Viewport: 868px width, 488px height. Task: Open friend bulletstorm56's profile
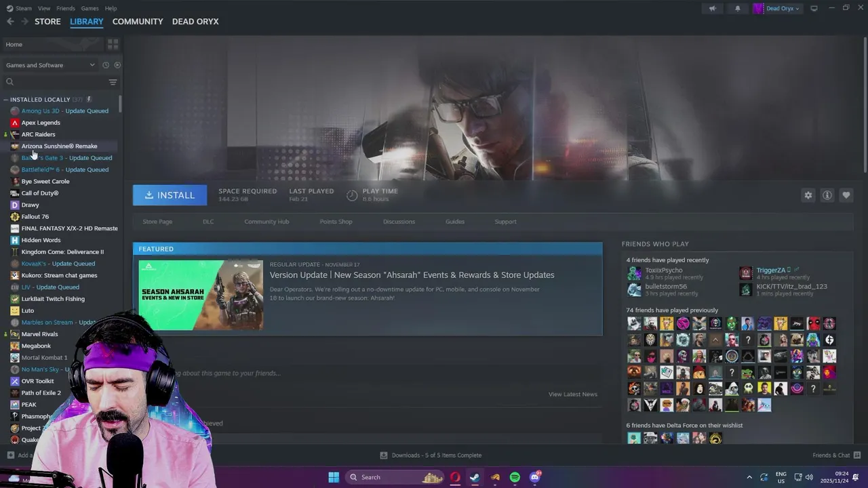pos(666,287)
